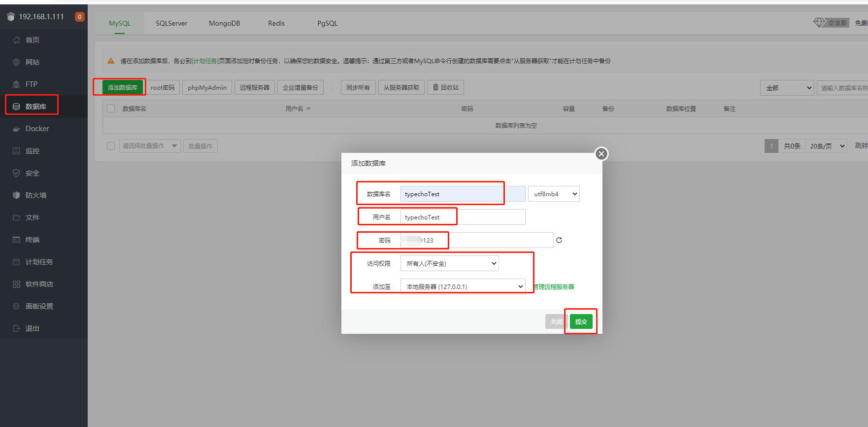The width and height of the screenshot is (868, 427).
Task: Click the logout icon beside 退出
Action: pyautogui.click(x=16, y=328)
